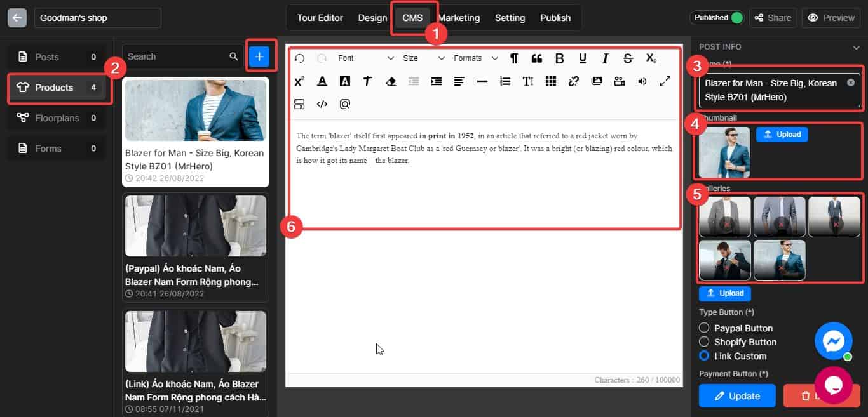Insert a table with grid icon

[551, 81]
